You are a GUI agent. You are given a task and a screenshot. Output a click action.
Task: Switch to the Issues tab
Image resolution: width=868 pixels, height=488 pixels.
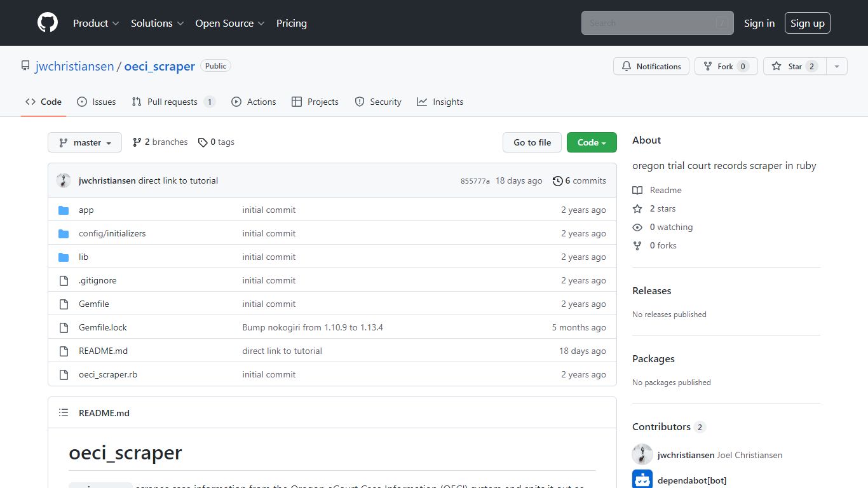coord(97,102)
